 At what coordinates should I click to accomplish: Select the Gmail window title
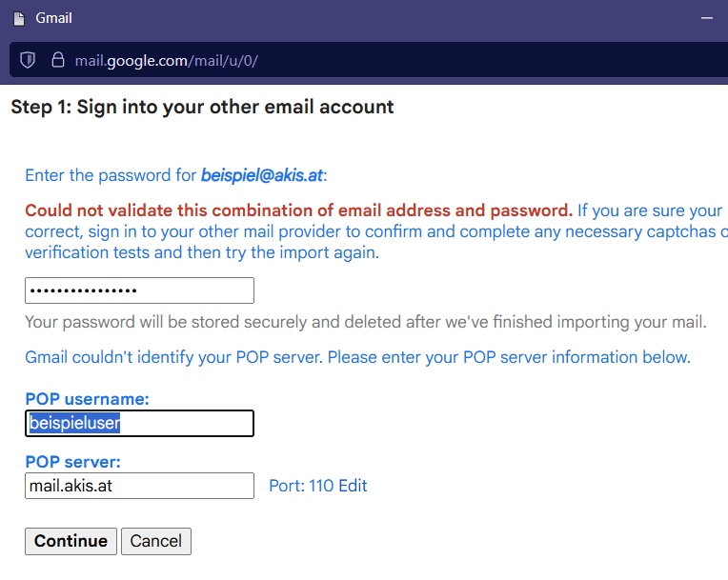click(x=54, y=18)
